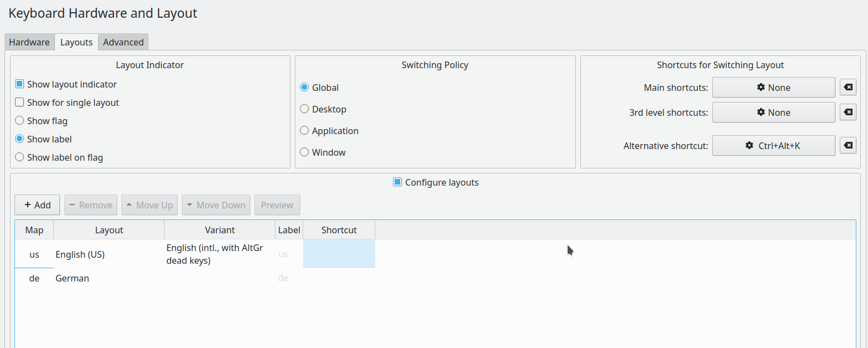Screen dimensions: 868x348
Task: Select Window switching policy
Action: click(x=304, y=152)
